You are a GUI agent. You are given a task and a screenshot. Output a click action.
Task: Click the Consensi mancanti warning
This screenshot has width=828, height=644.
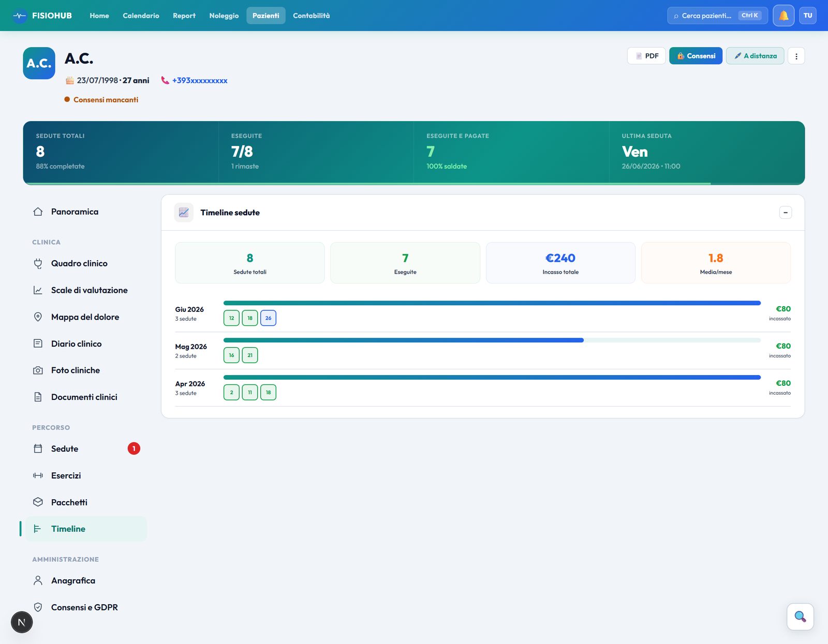pos(101,99)
